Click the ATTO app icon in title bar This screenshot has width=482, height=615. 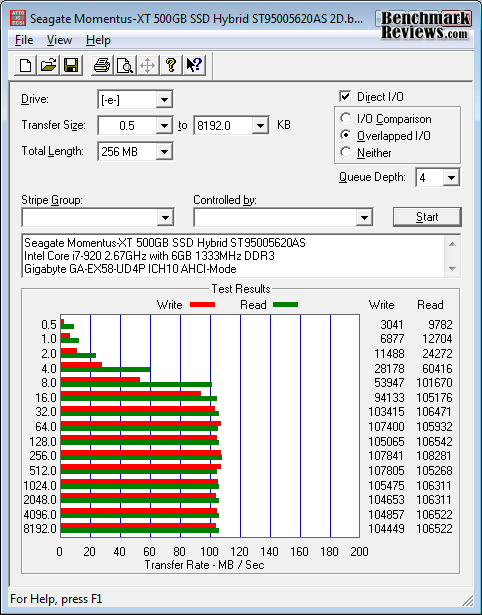point(18,18)
